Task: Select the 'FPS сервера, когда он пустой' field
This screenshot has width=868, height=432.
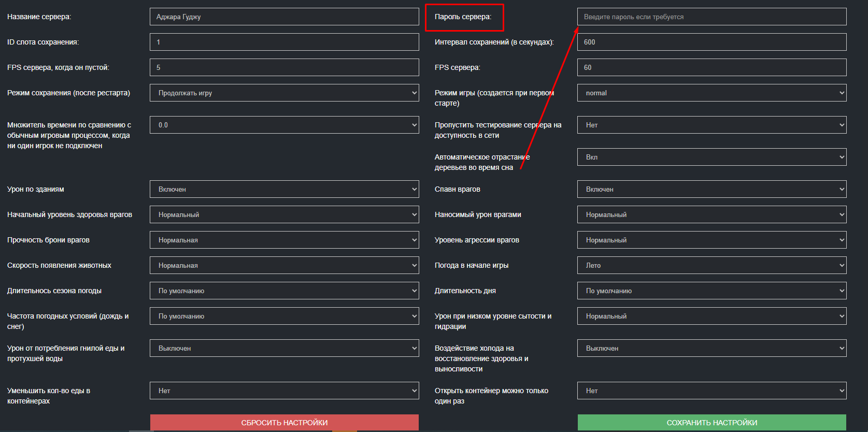Action: pyautogui.click(x=284, y=67)
